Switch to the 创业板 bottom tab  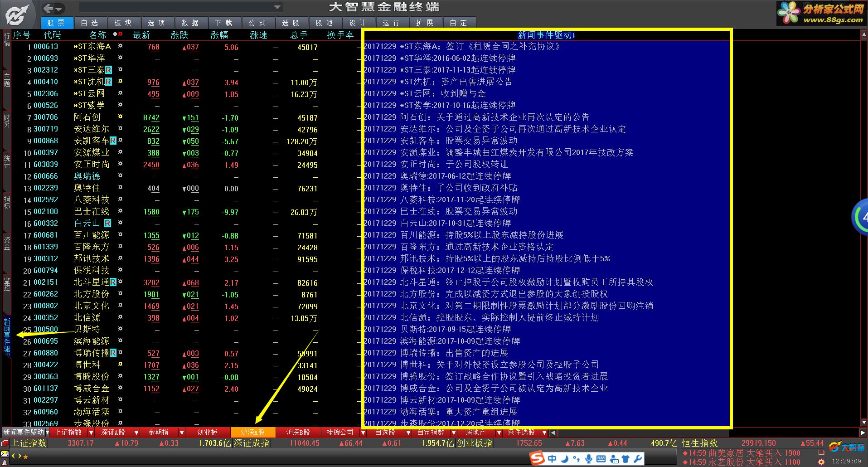click(208, 433)
